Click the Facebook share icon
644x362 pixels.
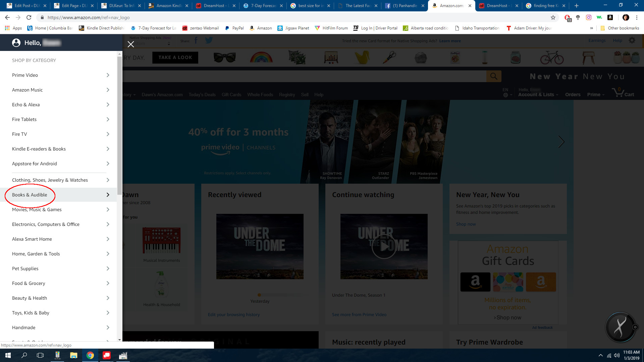click(x=196, y=41)
